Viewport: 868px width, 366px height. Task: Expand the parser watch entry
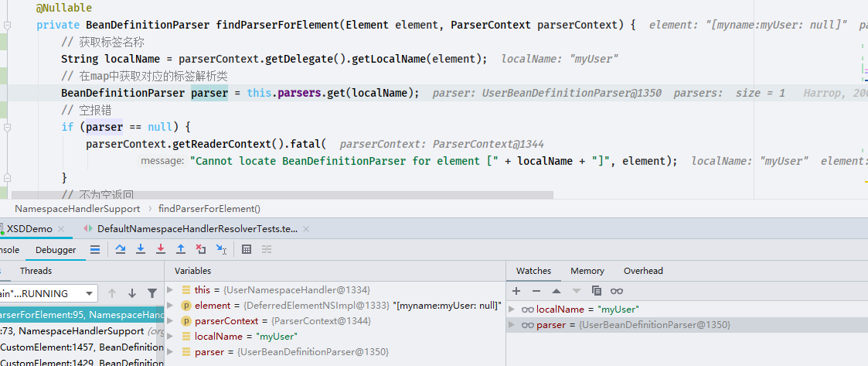pyautogui.click(x=512, y=325)
